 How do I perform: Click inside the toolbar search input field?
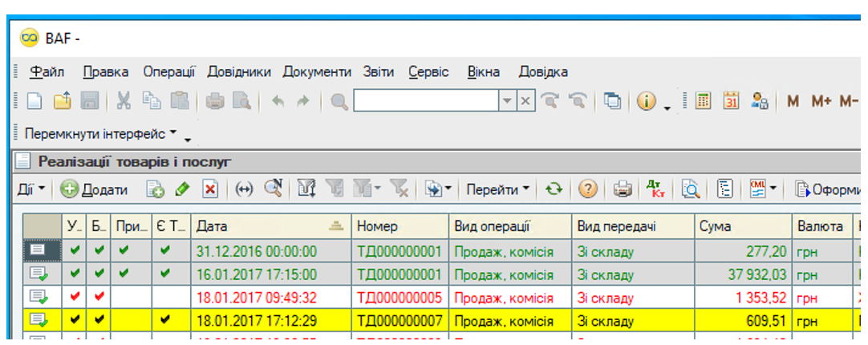pyautogui.click(x=427, y=101)
